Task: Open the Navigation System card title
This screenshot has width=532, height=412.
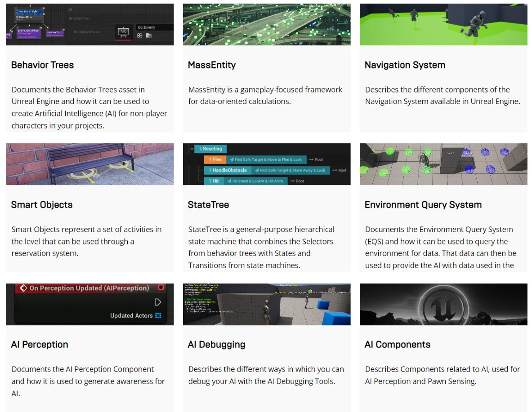Action: tap(405, 65)
